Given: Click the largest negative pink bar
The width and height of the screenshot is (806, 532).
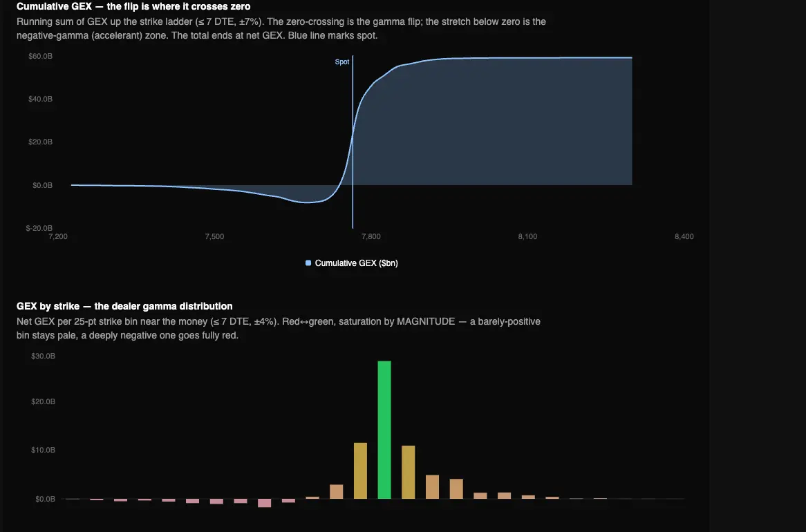Looking at the screenshot, I should 264,503.
